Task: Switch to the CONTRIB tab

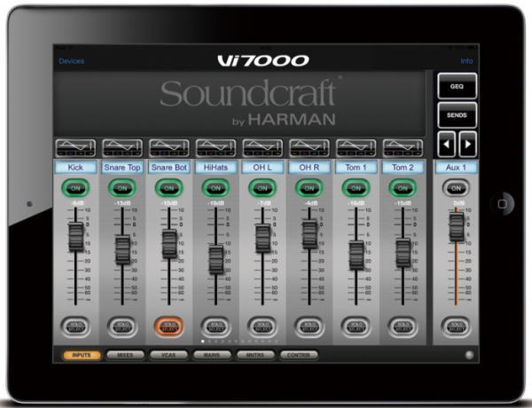Action: 299,355
